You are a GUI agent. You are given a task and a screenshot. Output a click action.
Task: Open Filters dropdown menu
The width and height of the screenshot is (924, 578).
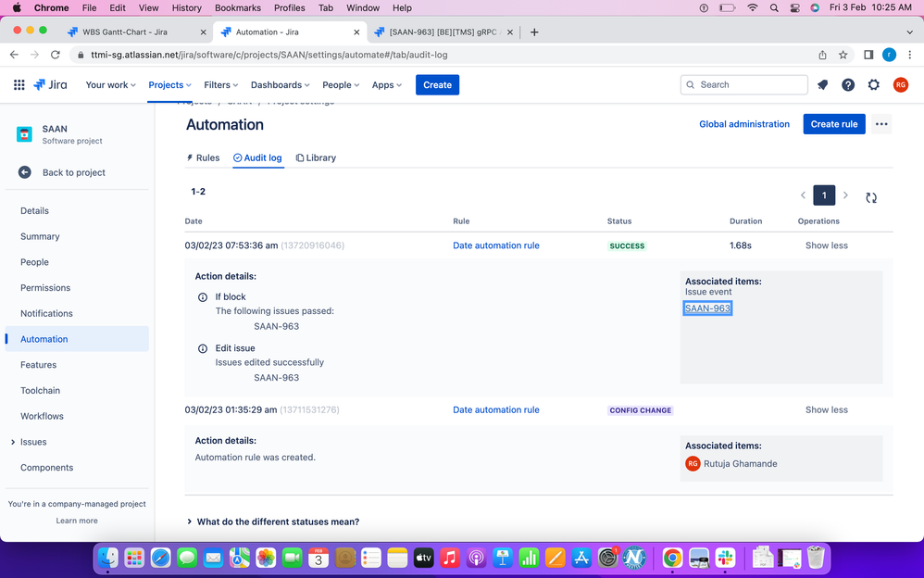221,85
